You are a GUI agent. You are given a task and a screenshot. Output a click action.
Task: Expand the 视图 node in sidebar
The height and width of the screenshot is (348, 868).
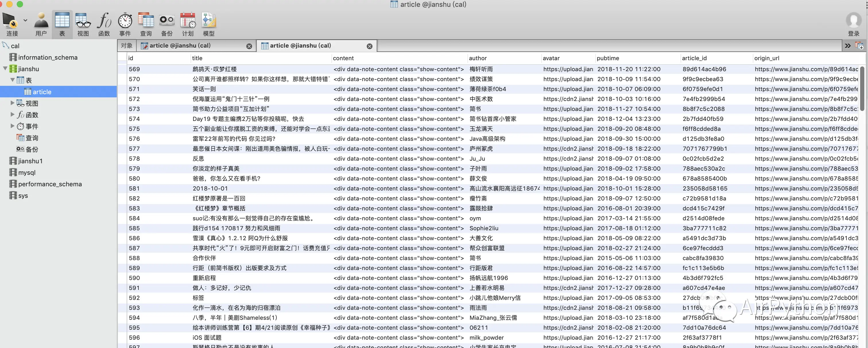tap(12, 103)
